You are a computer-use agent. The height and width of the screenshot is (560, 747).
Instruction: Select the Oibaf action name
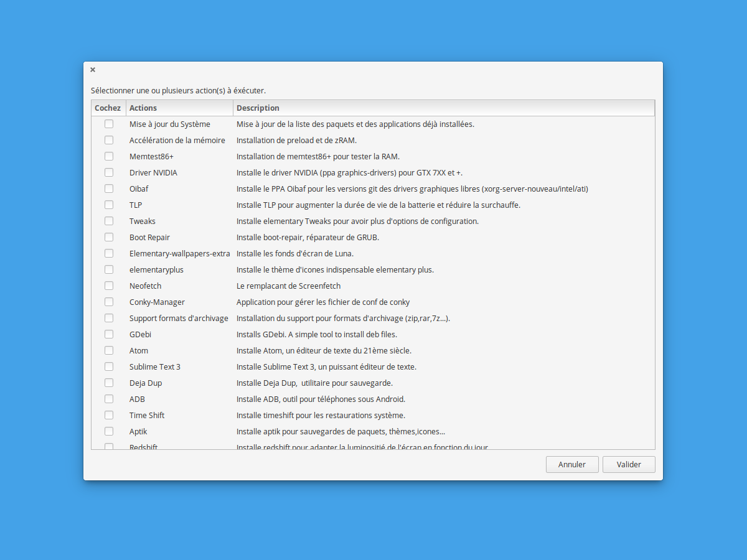point(139,189)
